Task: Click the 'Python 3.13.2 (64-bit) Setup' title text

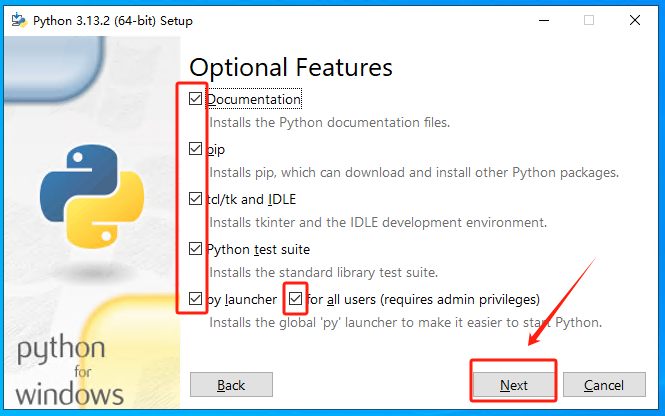Action: coord(113,21)
